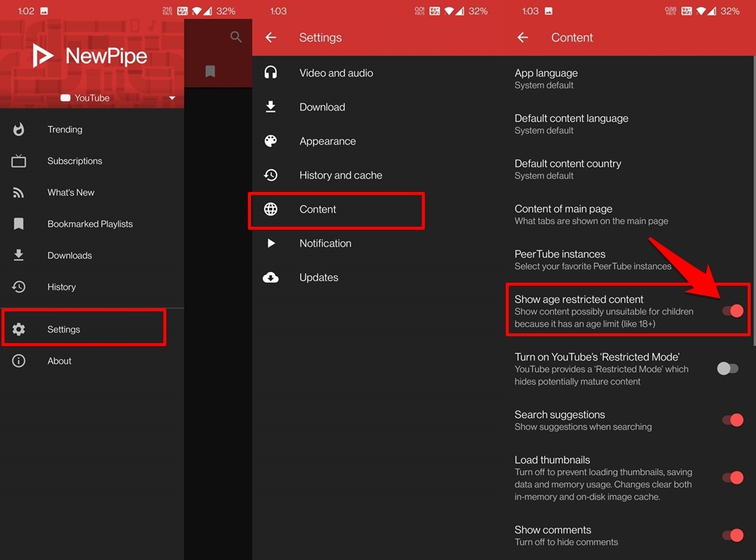Go back from the Content screen
Viewport: 756px width, 560px height.
point(522,37)
